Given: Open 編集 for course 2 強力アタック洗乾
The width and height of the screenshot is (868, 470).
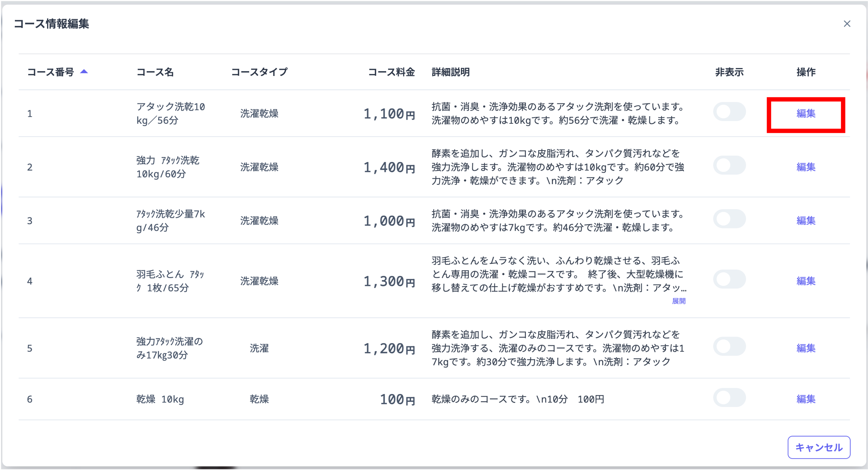Looking at the screenshot, I should coord(806,167).
